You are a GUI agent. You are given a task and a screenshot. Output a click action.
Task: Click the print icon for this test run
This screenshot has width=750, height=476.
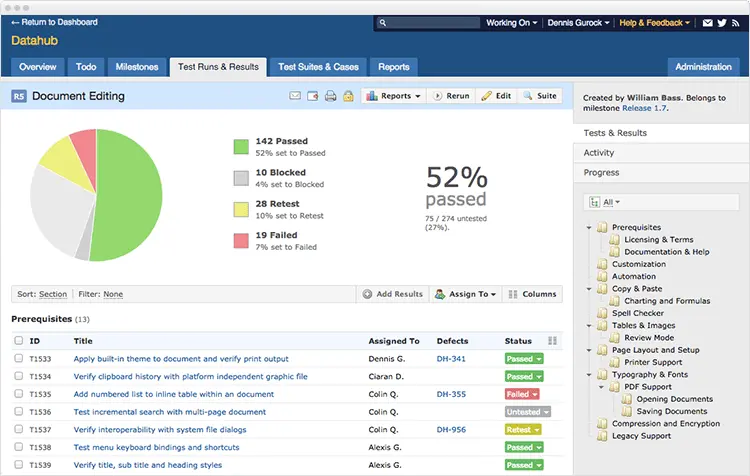331,96
